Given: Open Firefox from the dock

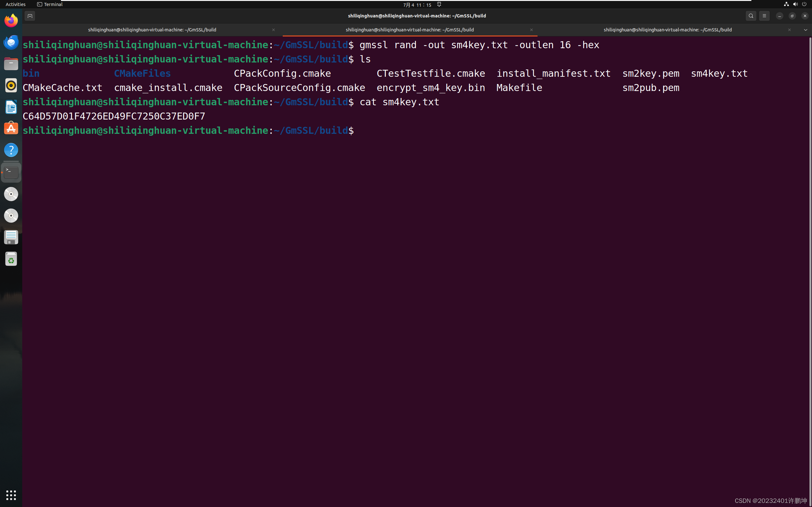Looking at the screenshot, I should (x=11, y=21).
